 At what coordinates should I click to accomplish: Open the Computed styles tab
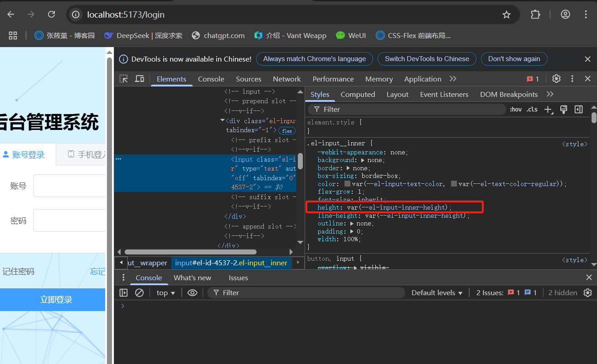[x=358, y=94]
